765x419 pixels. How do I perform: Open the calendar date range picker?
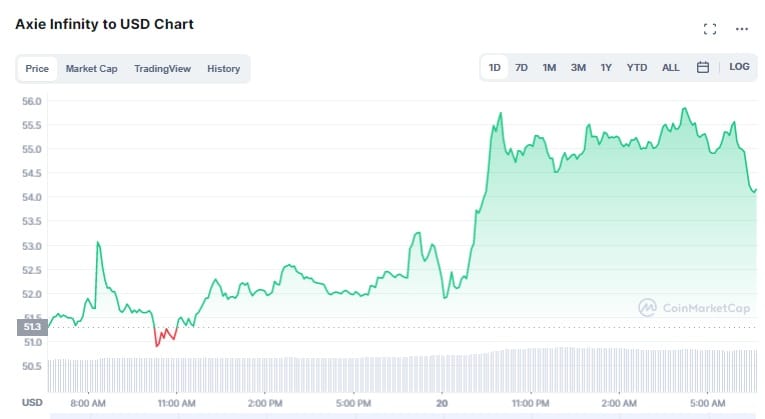(x=703, y=67)
